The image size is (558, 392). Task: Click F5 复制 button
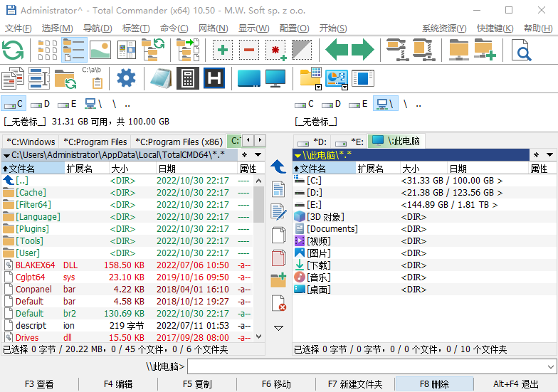pyautogui.click(x=197, y=384)
